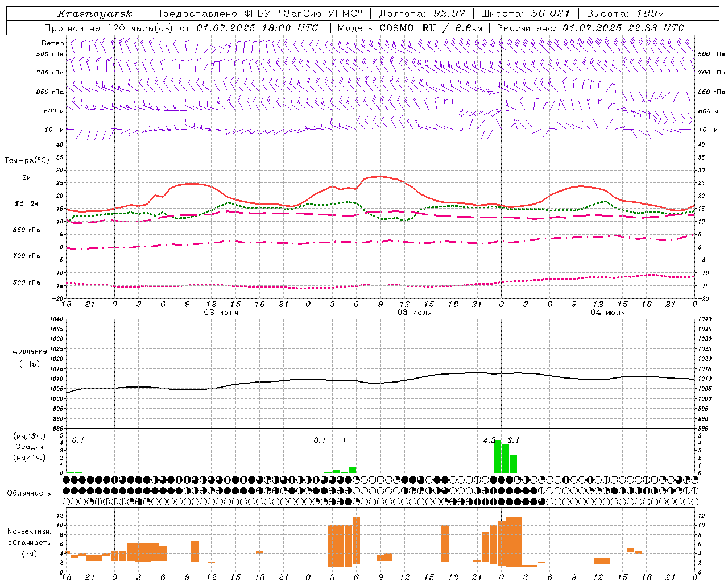Screen dimensions: 728x582
Task: Click the Широта: 56.021 value
Action: coord(525,14)
